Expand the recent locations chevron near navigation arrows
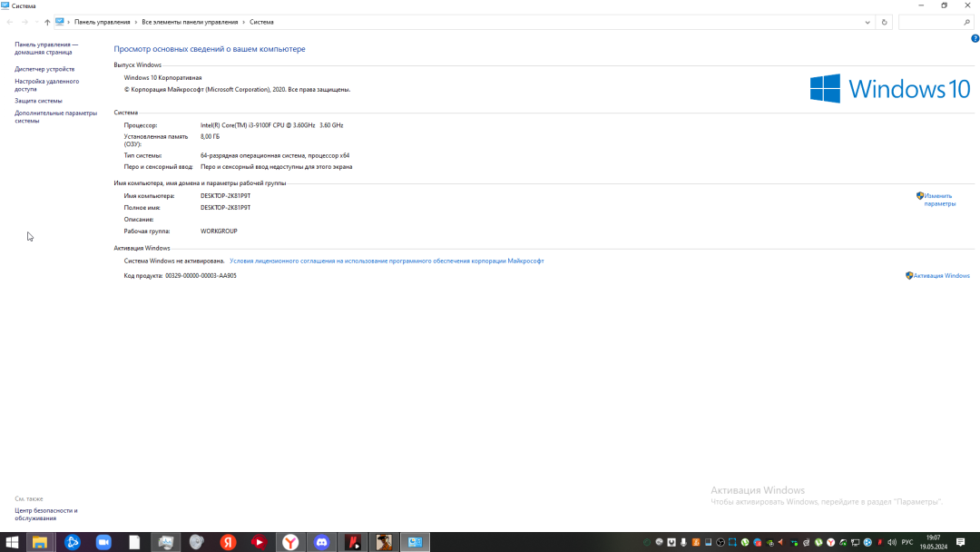 pyautogui.click(x=36, y=22)
